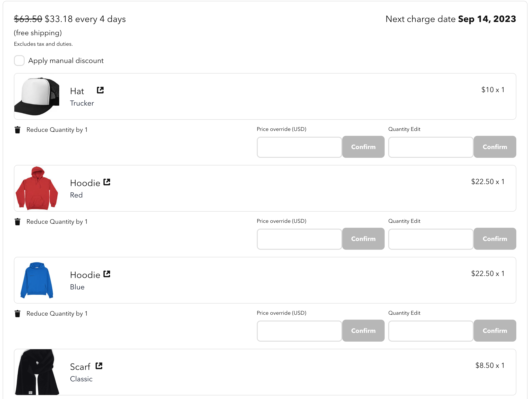Screen dimensions: 532x399
Task: Focus the Blue Hoodie Quantity Edit field
Action: coord(430,331)
